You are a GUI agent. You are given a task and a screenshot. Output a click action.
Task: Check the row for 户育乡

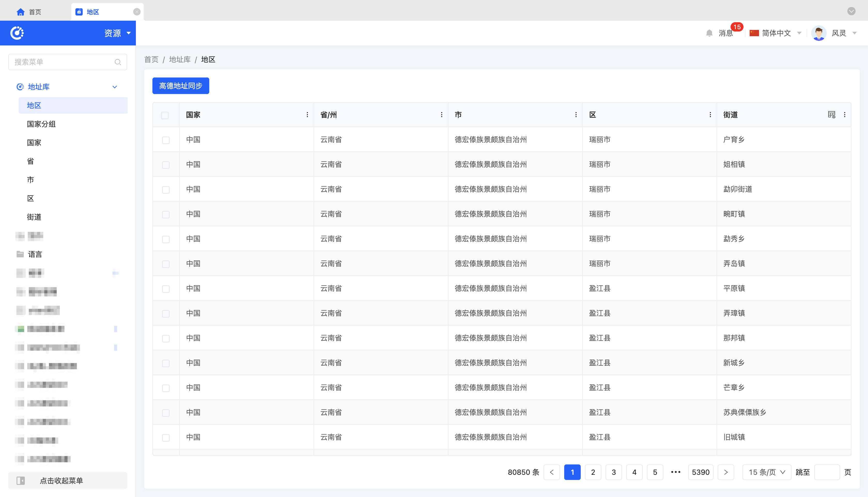click(166, 140)
